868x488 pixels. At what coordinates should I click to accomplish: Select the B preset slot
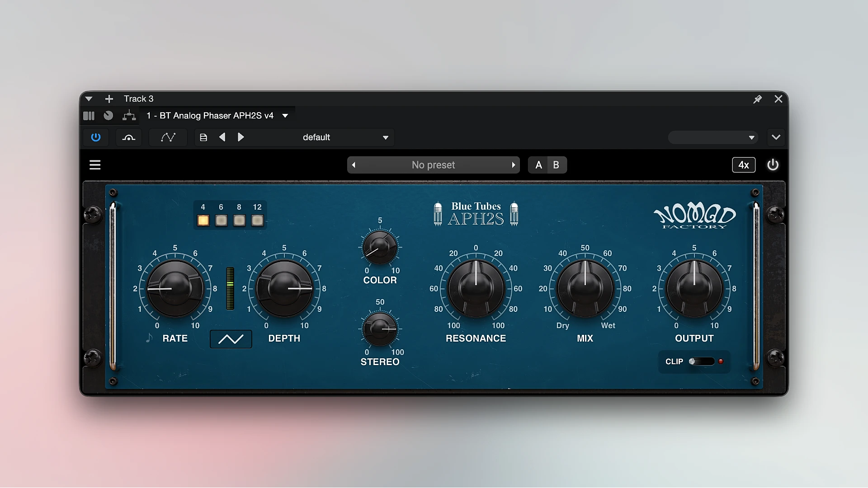[557, 165]
